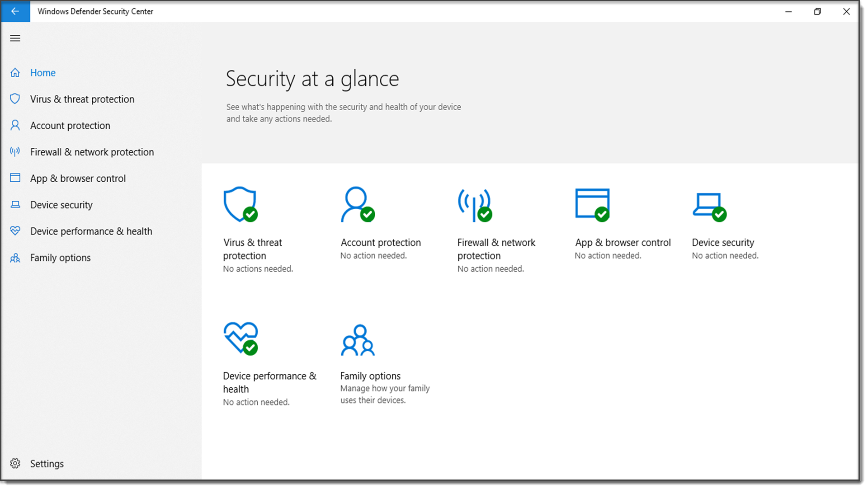Click the laptop icon for Device security sidebar
Screen dimensions: 868x489
click(15, 205)
